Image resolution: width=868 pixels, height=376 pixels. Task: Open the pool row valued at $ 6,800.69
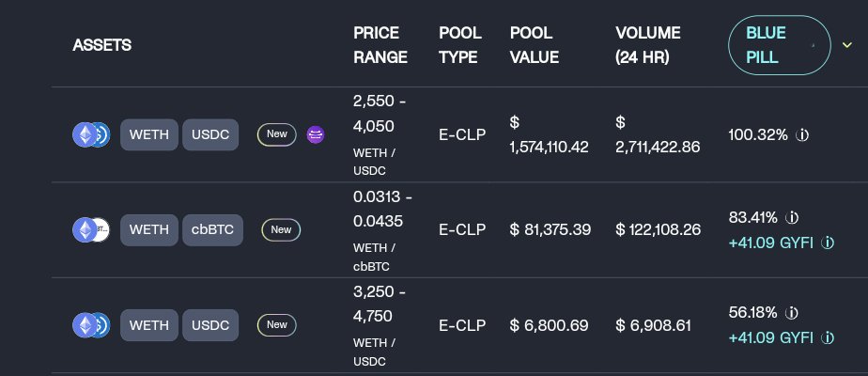pos(459,325)
